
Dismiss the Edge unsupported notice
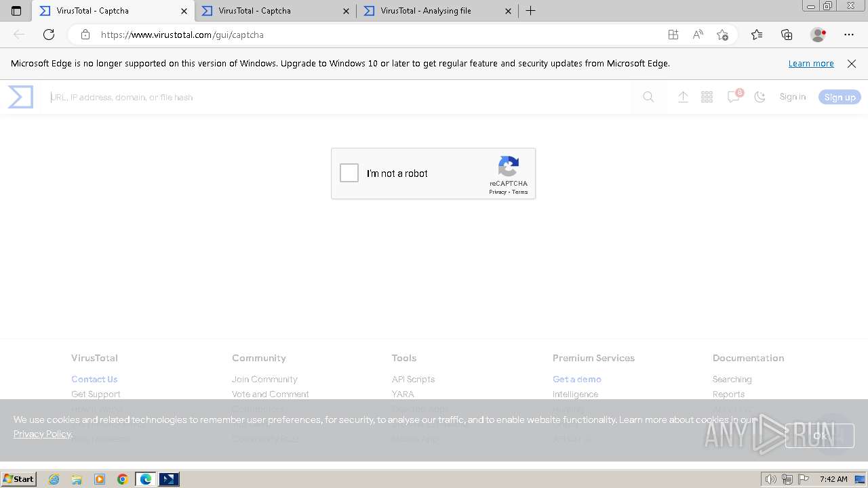[852, 63]
